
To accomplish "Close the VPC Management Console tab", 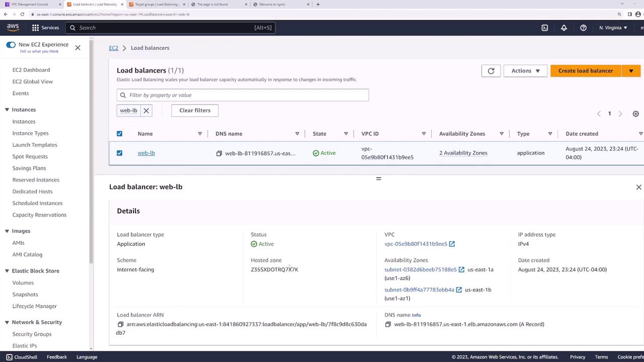I will (x=60, y=5).
